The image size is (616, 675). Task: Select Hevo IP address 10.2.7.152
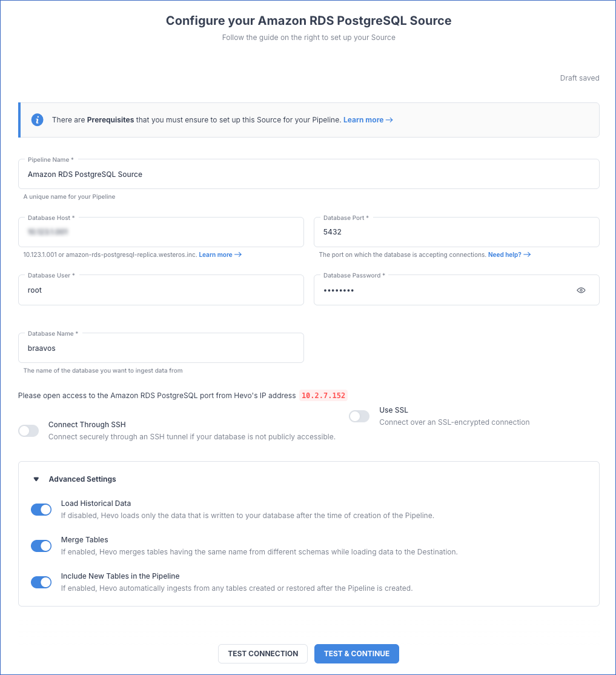323,396
